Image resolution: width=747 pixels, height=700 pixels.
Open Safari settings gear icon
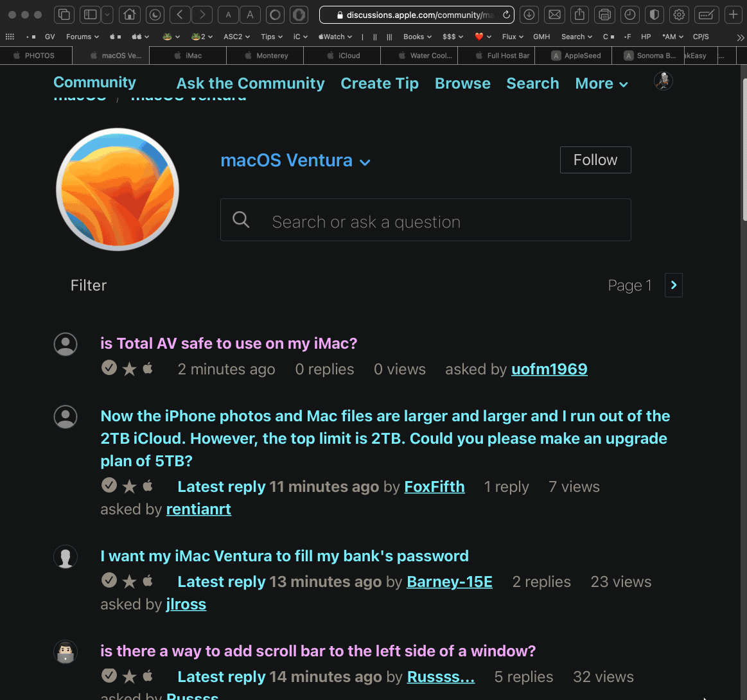click(x=679, y=15)
